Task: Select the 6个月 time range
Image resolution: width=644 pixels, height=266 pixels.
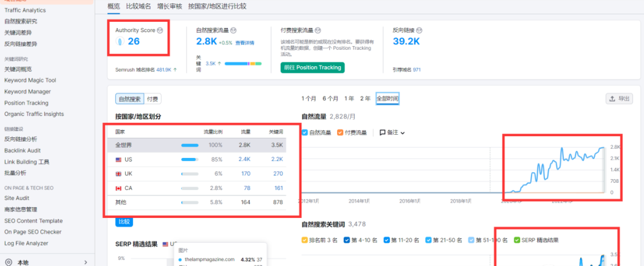Action: tap(331, 98)
